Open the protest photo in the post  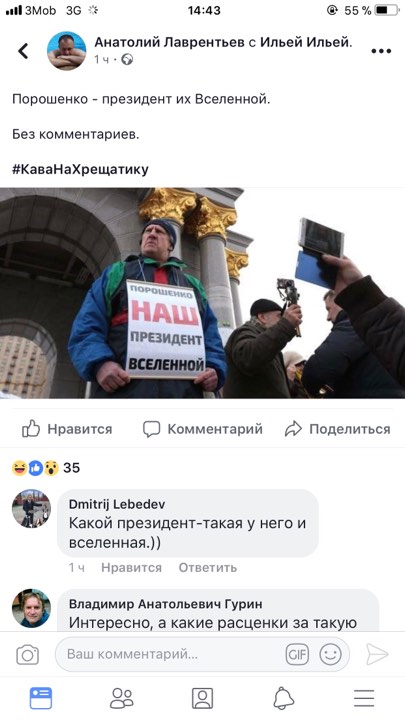point(202,293)
